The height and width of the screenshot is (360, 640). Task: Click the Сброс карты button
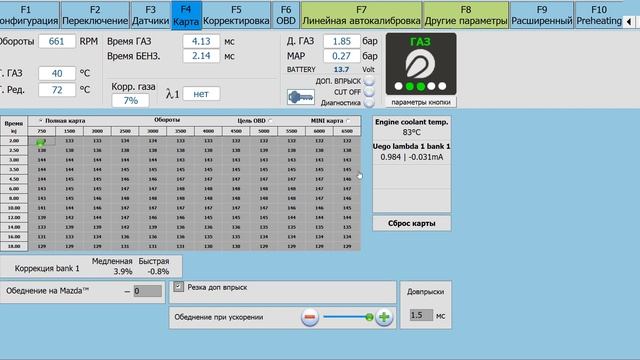[411, 224]
